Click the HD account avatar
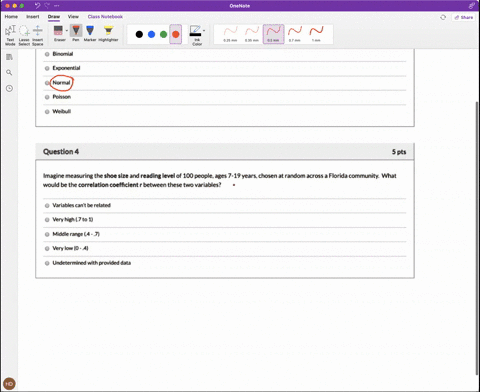 pos(9,384)
